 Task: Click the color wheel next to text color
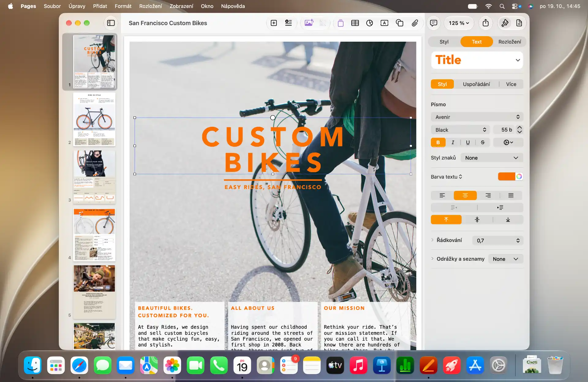tap(519, 176)
